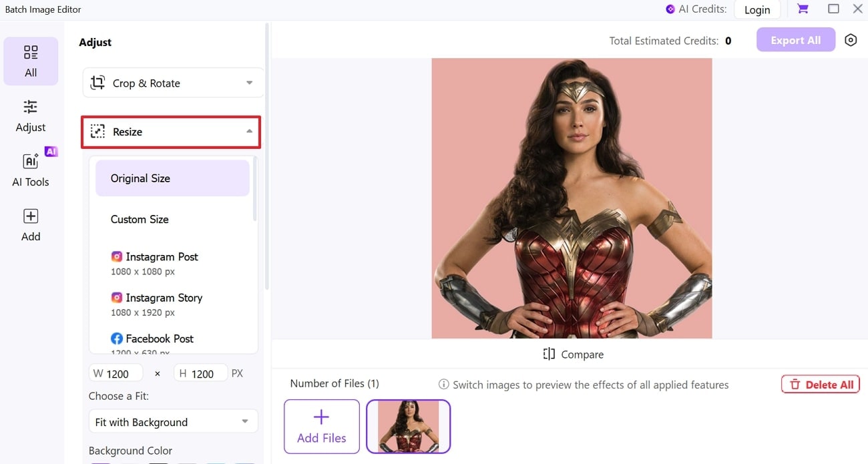Open the shopping cart icon
Viewport: 868px width, 464px height.
[x=803, y=9]
